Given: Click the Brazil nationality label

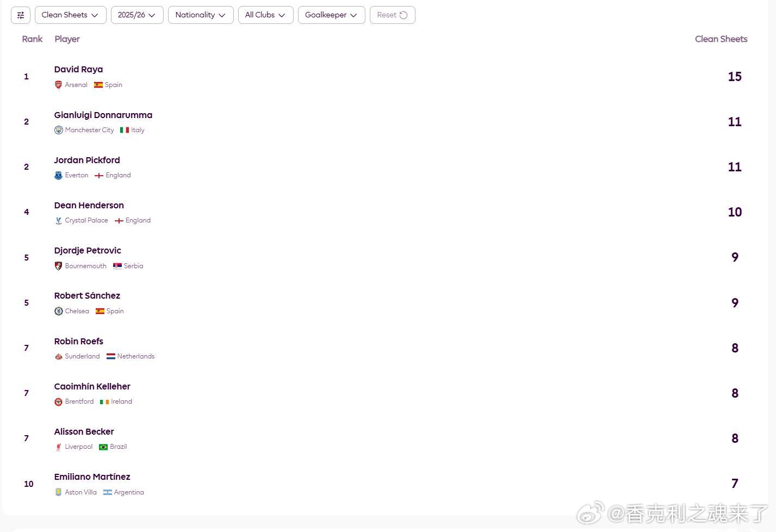Looking at the screenshot, I should (x=119, y=447).
